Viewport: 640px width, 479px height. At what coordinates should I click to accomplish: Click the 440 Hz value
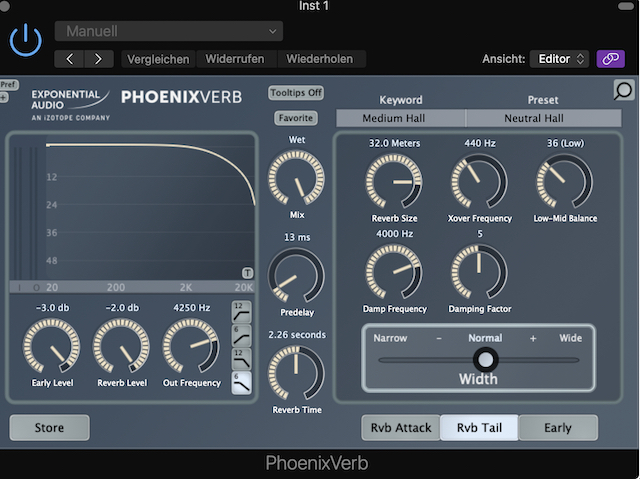point(480,143)
